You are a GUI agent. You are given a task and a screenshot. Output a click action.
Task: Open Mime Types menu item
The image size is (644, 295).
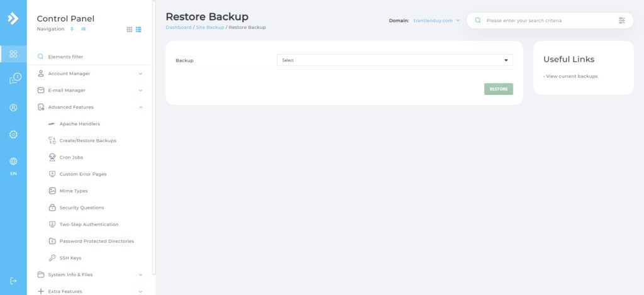74,191
